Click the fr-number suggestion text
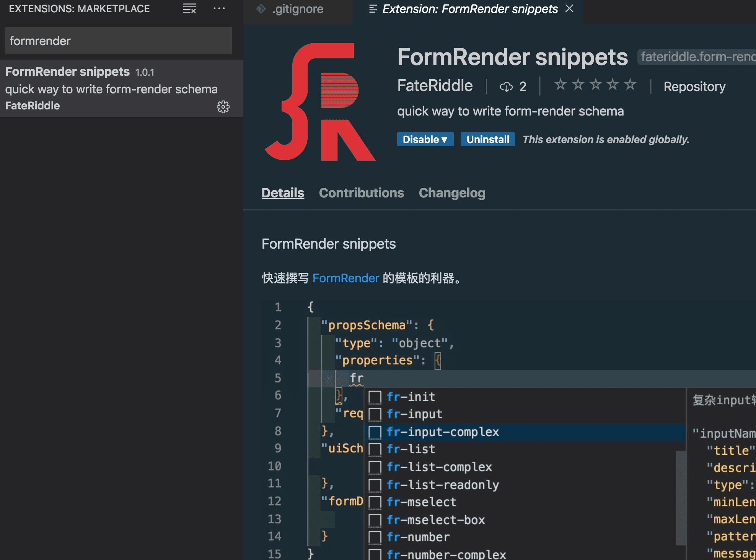 pyautogui.click(x=418, y=537)
